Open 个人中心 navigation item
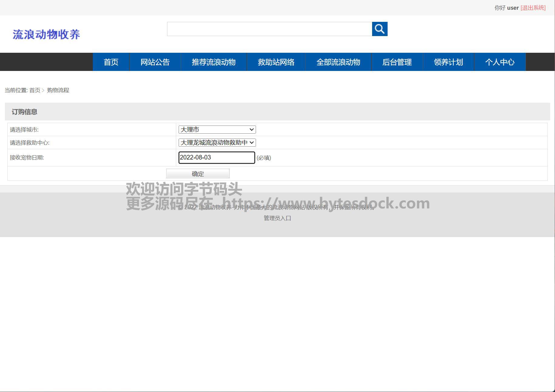Screen dimensions: 555x392 [499, 62]
